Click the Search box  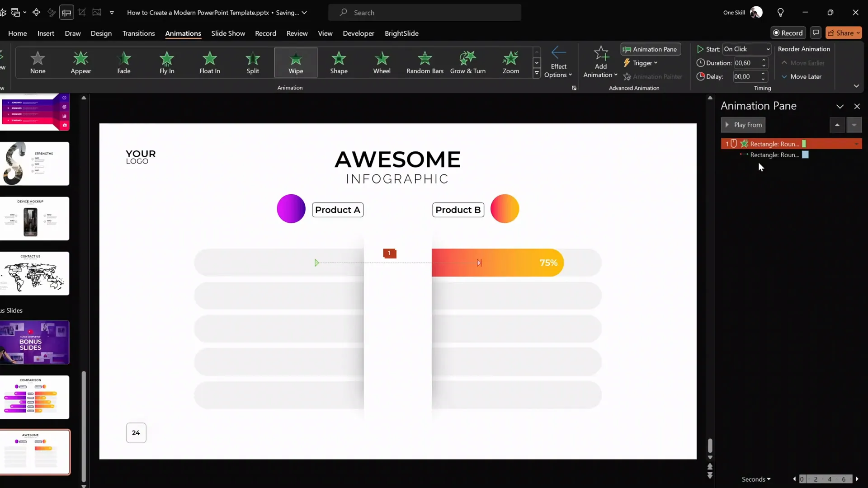425,13
